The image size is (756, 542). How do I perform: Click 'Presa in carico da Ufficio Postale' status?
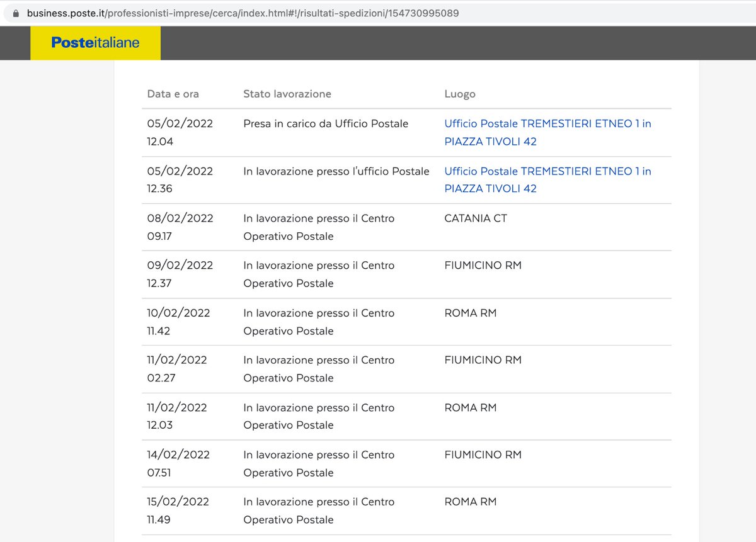(326, 123)
